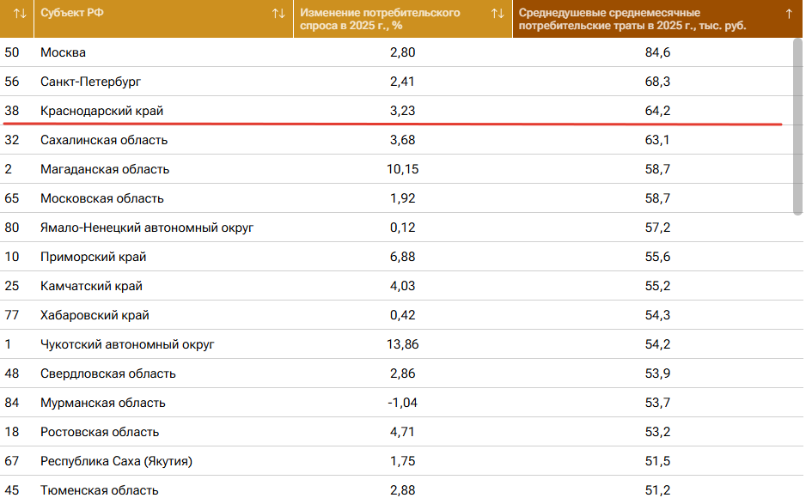Click value 84,6 in Москва row
Screen dimensions: 812x504
click(657, 52)
